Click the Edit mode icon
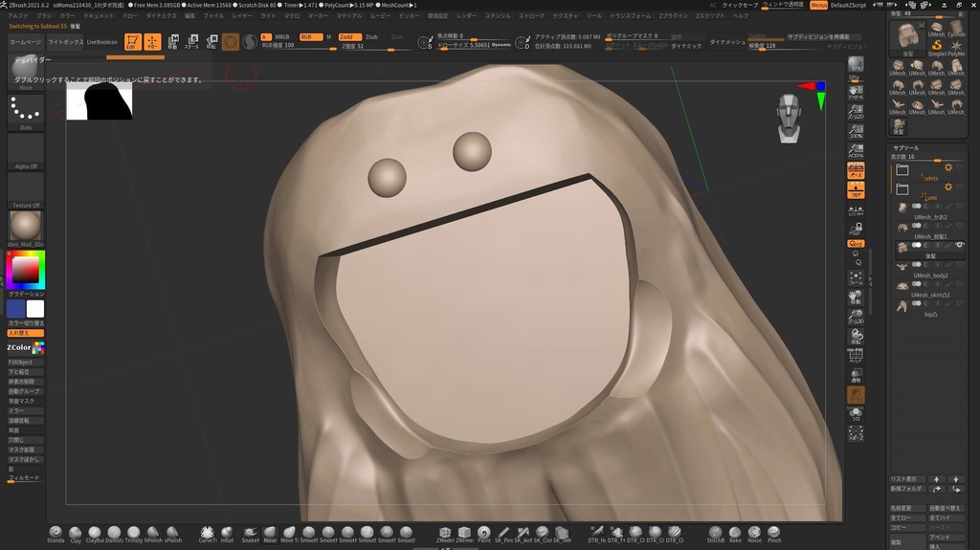 132,42
